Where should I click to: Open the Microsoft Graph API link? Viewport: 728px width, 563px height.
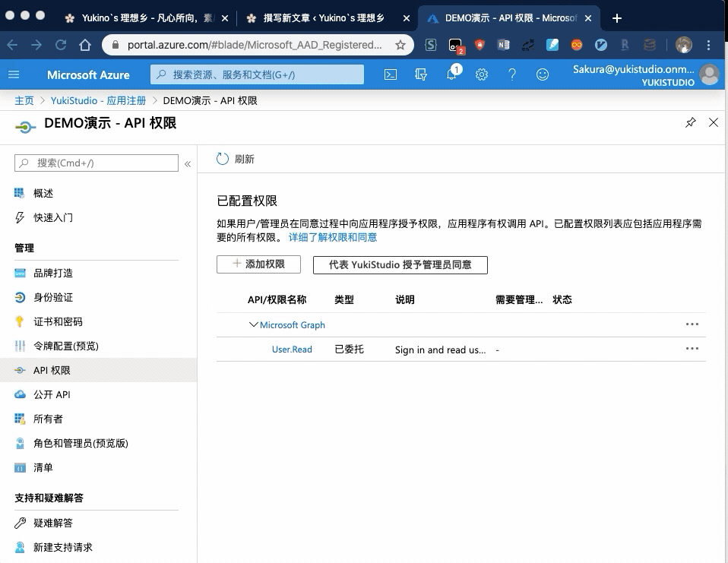pyautogui.click(x=292, y=325)
